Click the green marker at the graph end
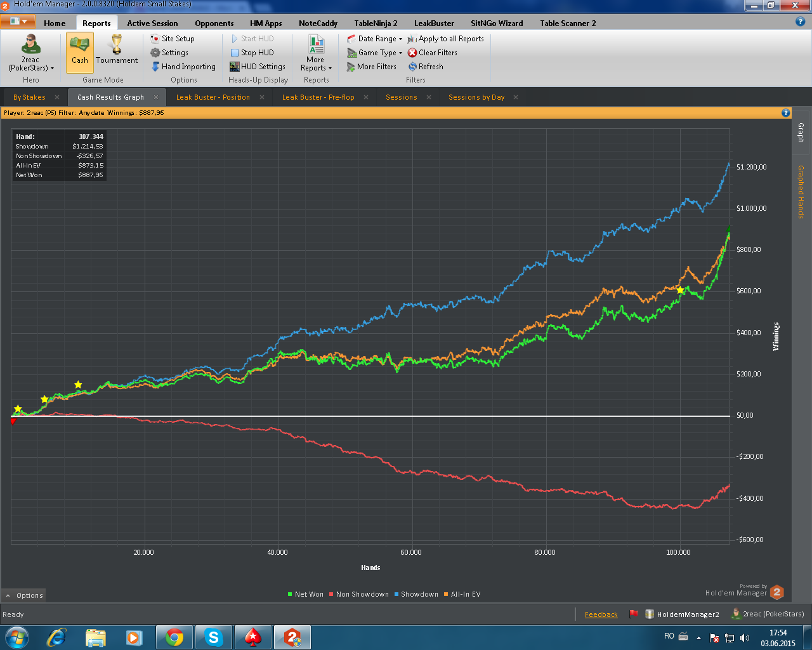 tap(729, 228)
